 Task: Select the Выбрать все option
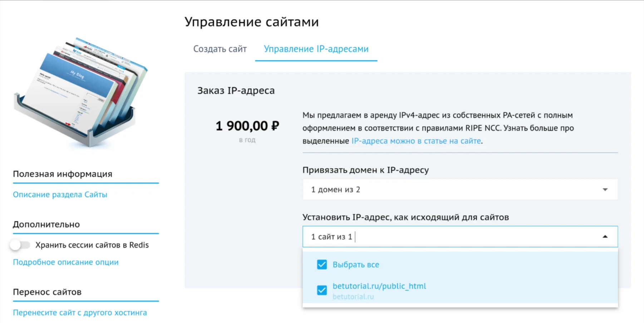coord(355,265)
